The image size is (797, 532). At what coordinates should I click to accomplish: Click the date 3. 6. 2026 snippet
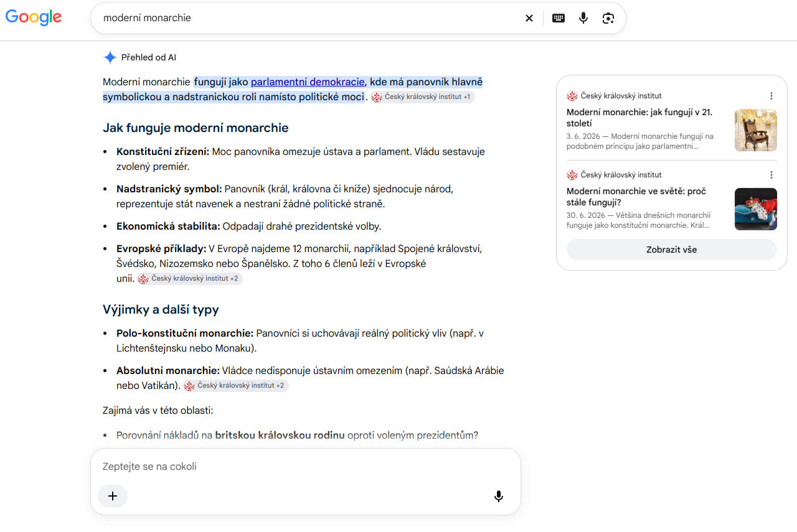tap(583, 136)
